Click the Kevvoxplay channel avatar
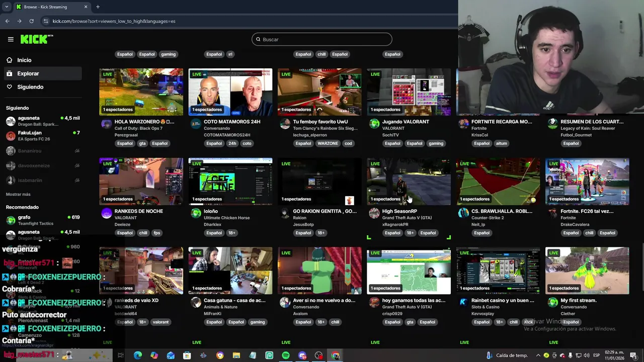This screenshot has width=644, height=362. [x=463, y=302]
